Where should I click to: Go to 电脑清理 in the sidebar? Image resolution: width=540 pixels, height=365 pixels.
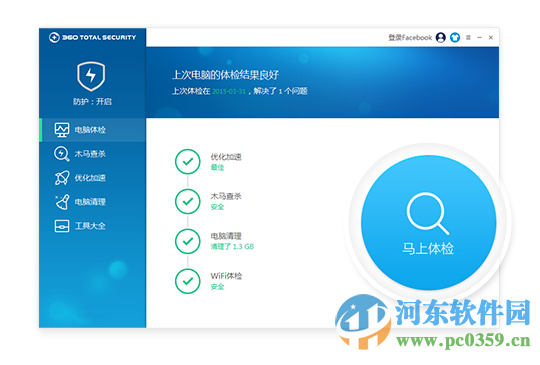click(93, 202)
